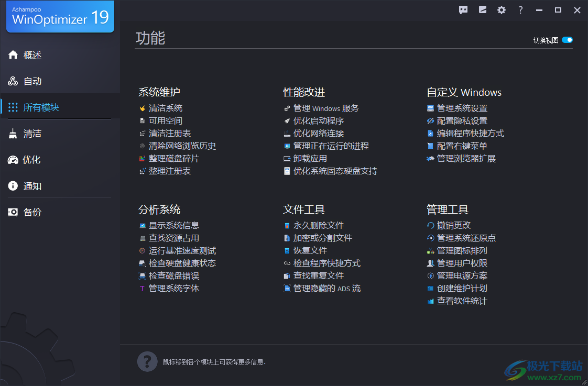Click the notes icon next to the chat icon
Image resolution: width=588 pixels, height=386 pixels.
click(482, 9)
